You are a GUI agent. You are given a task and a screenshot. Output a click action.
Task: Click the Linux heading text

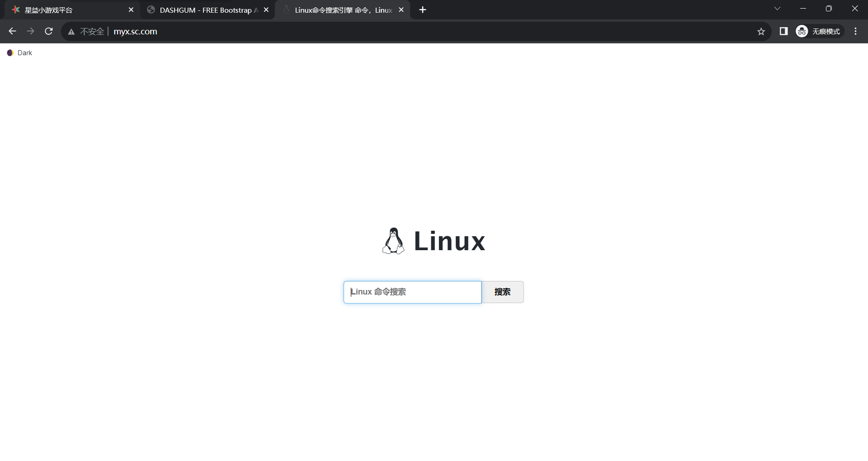click(449, 241)
